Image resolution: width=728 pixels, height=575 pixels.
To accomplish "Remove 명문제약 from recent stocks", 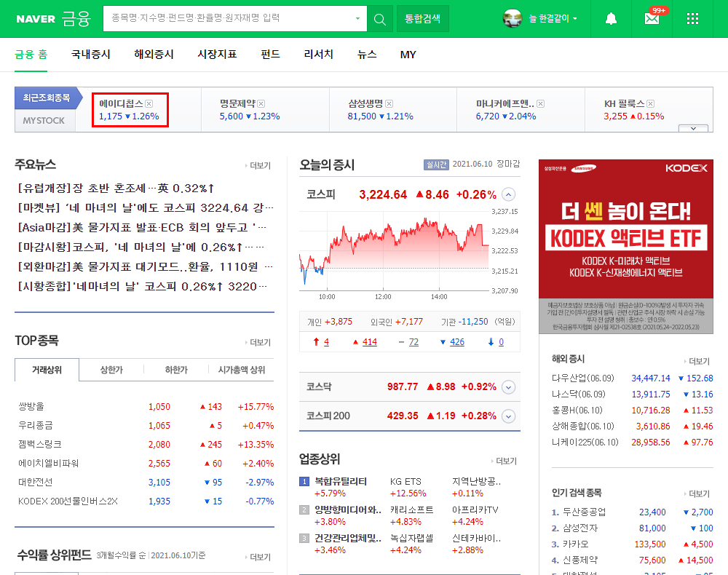I will click(x=261, y=103).
